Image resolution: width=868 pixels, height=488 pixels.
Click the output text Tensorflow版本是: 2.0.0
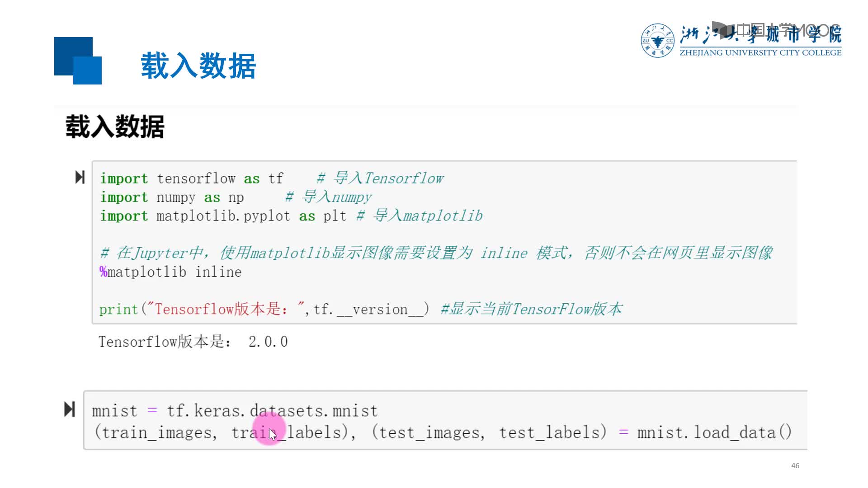coord(193,342)
